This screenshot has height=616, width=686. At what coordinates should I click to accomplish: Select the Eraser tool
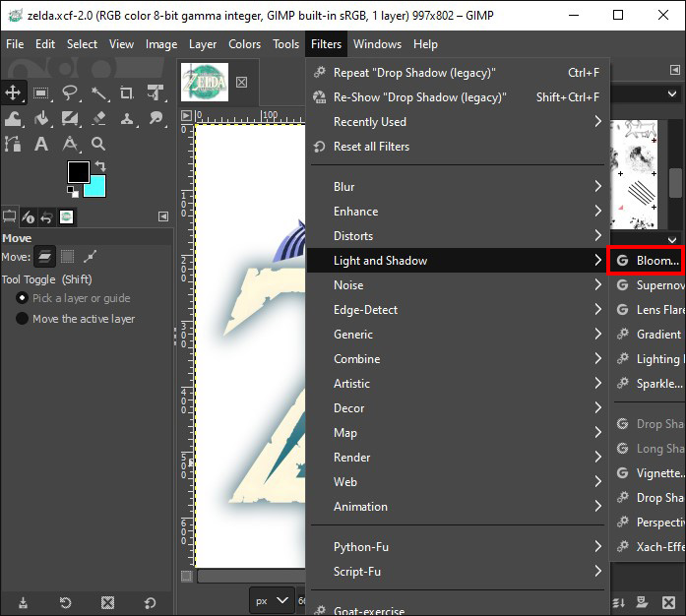(98, 119)
